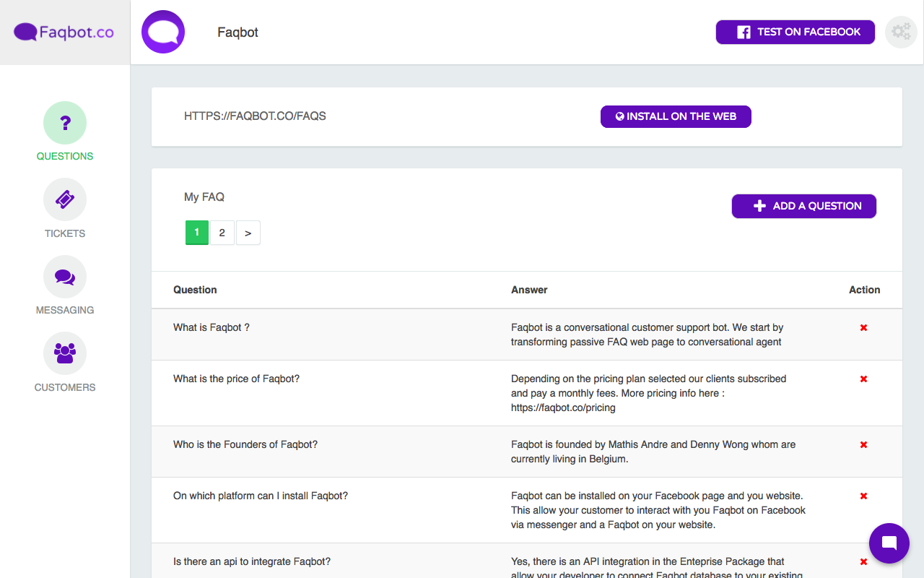Open the Tickets section icon

(65, 199)
